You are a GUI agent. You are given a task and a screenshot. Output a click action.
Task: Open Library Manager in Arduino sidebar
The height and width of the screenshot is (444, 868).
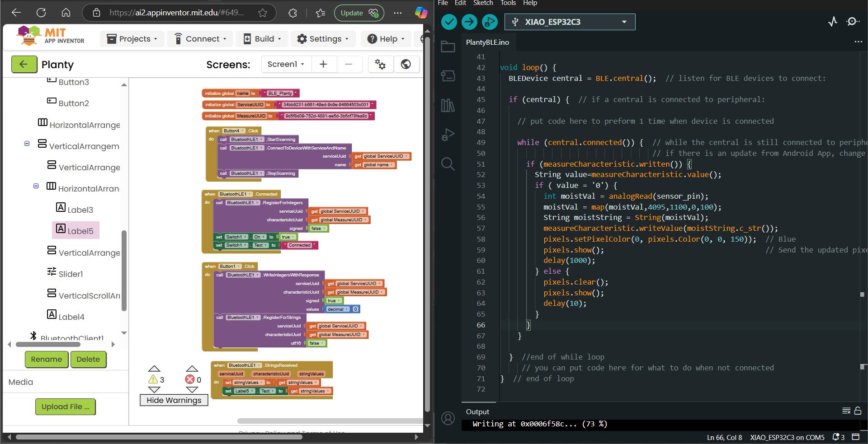click(448, 105)
